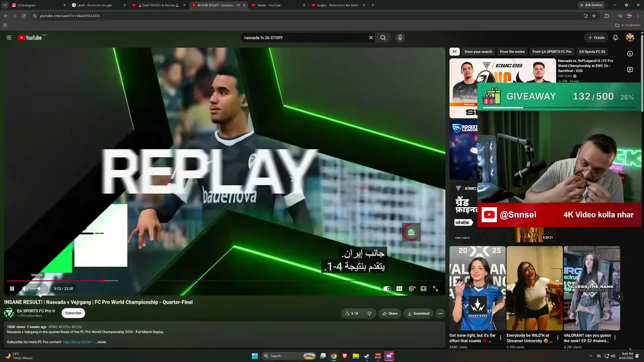
Task: Show next Shorts with right arrow
Action: tap(619, 297)
